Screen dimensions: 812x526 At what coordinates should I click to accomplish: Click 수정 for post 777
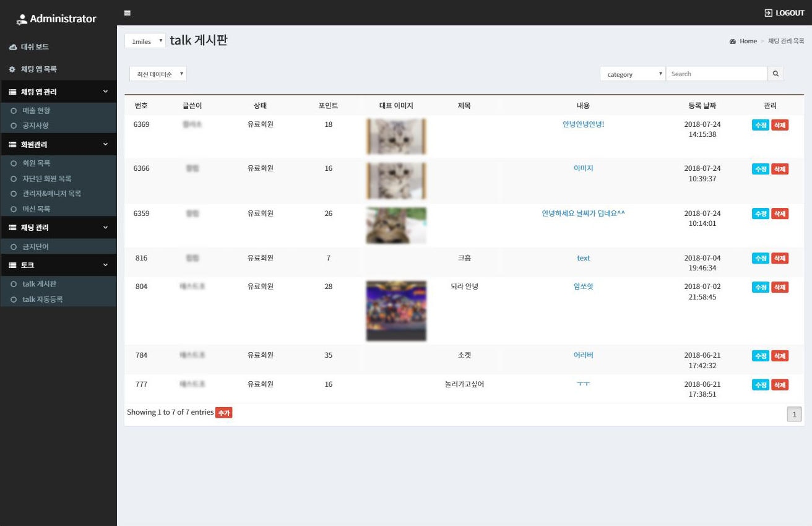coord(761,385)
